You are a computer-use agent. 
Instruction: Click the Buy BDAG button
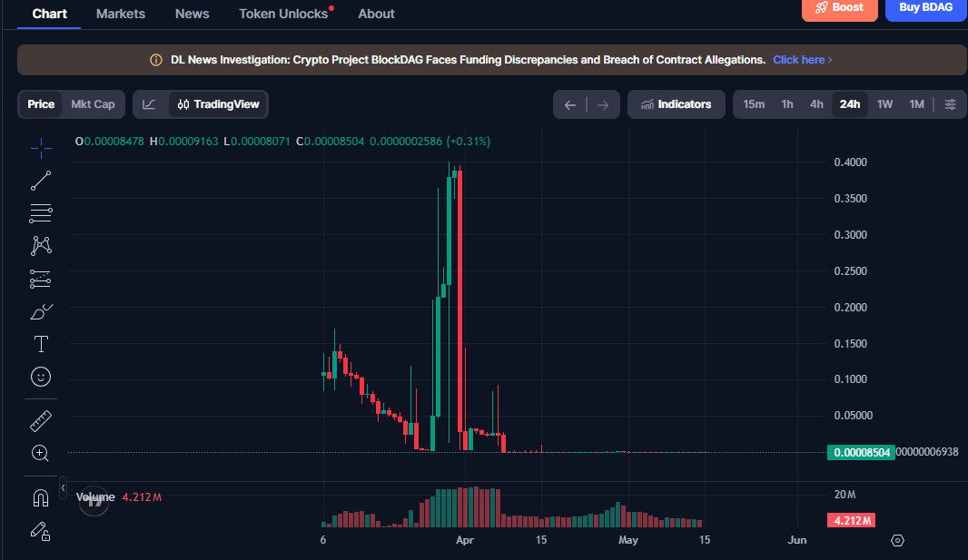tap(925, 9)
